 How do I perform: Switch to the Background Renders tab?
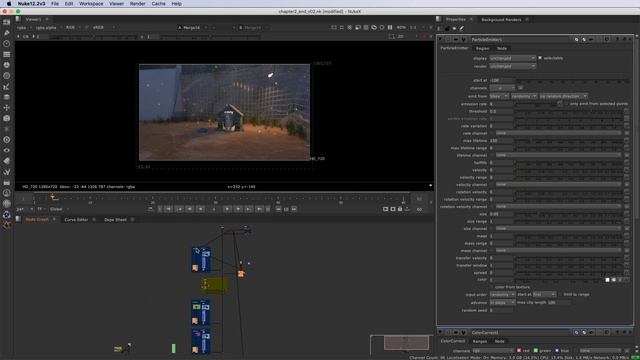pyautogui.click(x=501, y=20)
